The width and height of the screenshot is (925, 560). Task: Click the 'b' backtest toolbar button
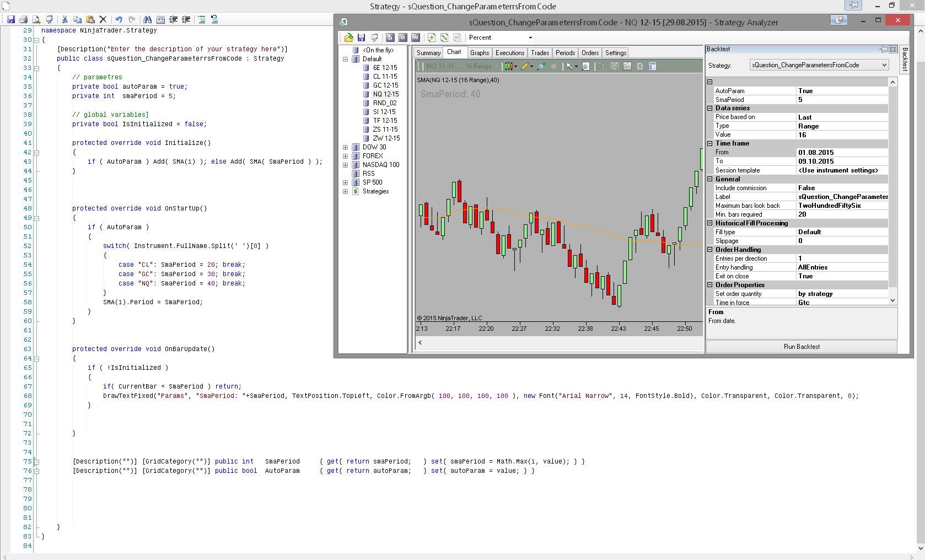(x=390, y=37)
